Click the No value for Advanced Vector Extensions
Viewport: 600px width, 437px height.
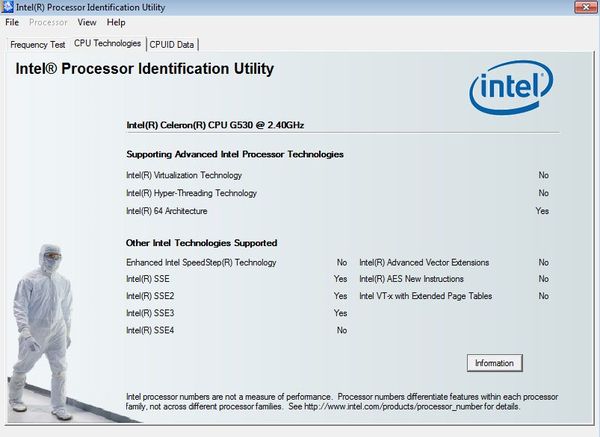tap(544, 263)
